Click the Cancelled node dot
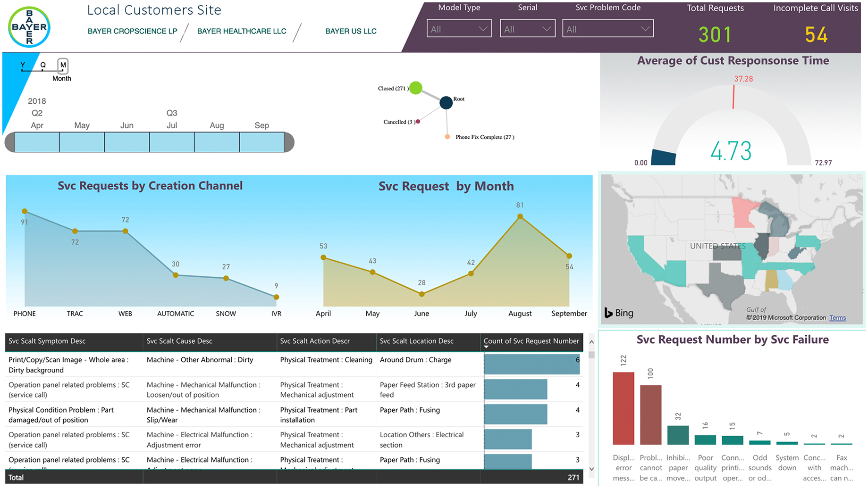This screenshot has height=489, width=868. click(x=418, y=122)
